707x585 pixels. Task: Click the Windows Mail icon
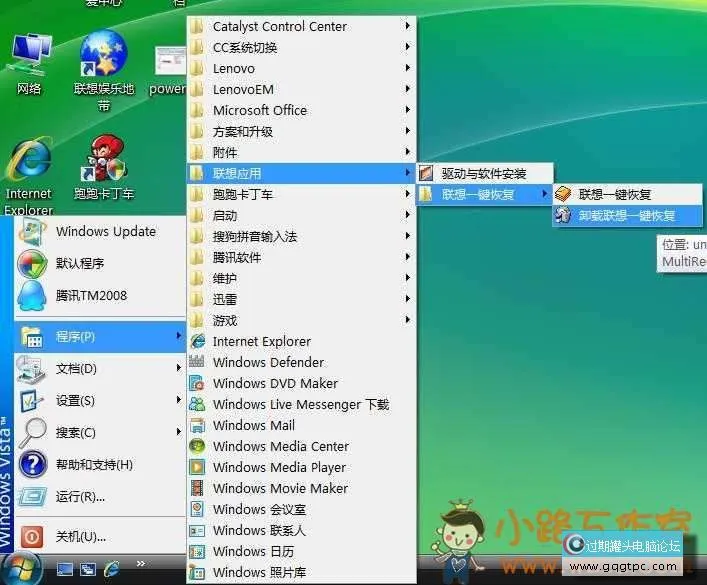(x=197, y=425)
